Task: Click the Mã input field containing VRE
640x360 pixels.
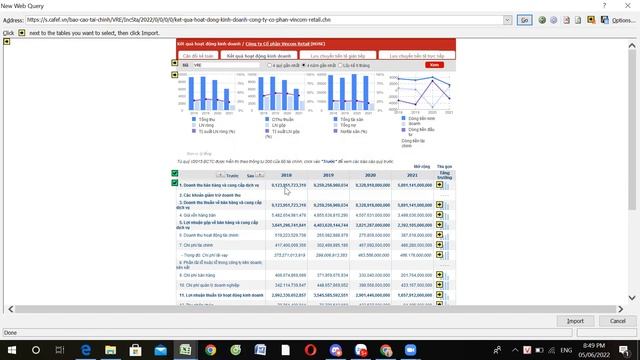Action: (226, 65)
